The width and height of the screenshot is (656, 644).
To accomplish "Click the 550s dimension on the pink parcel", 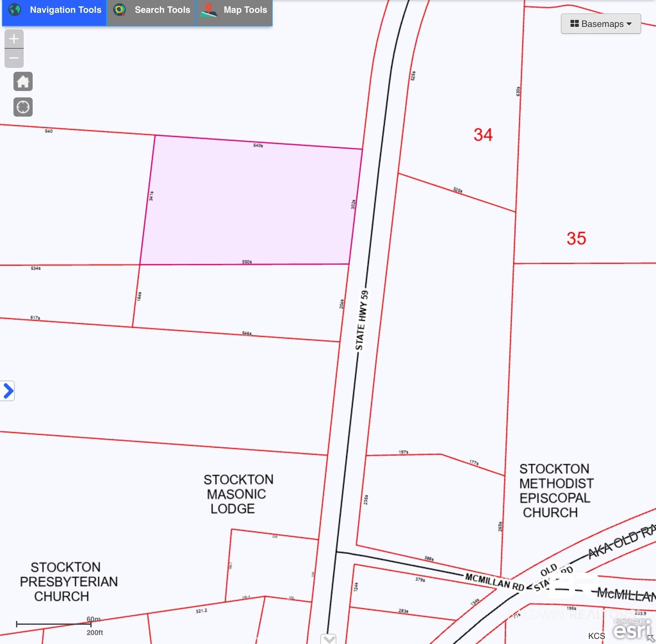I will tap(247, 262).
